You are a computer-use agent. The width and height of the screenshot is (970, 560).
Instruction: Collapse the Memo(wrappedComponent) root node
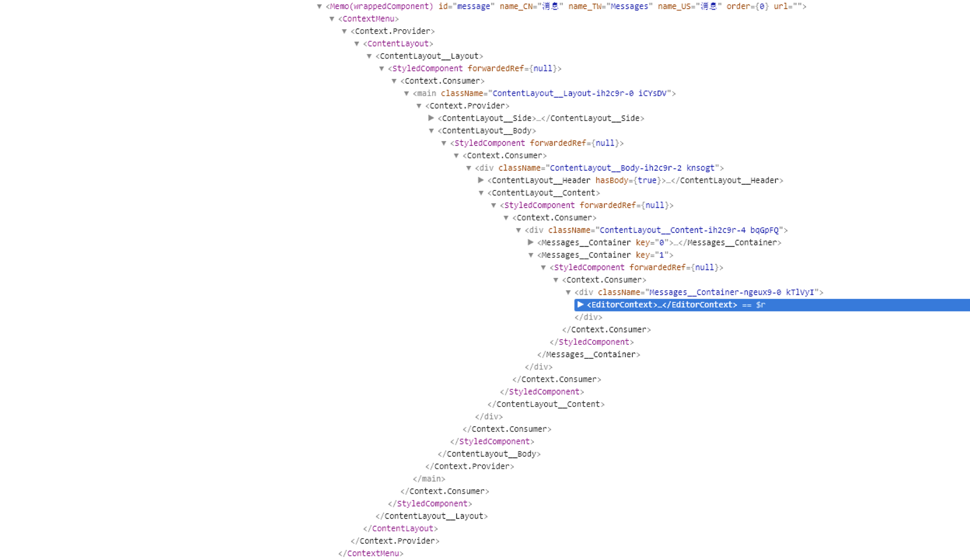pyautogui.click(x=319, y=6)
